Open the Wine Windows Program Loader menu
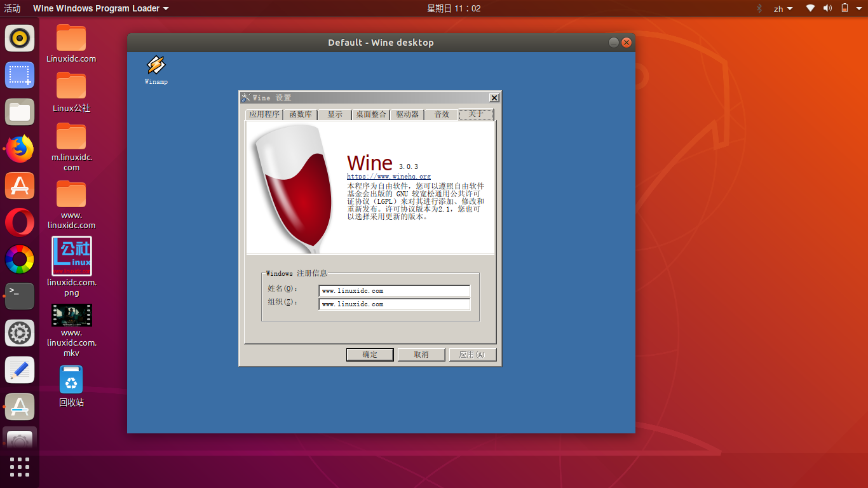The width and height of the screenshot is (868, 488). tap(98, 8)
